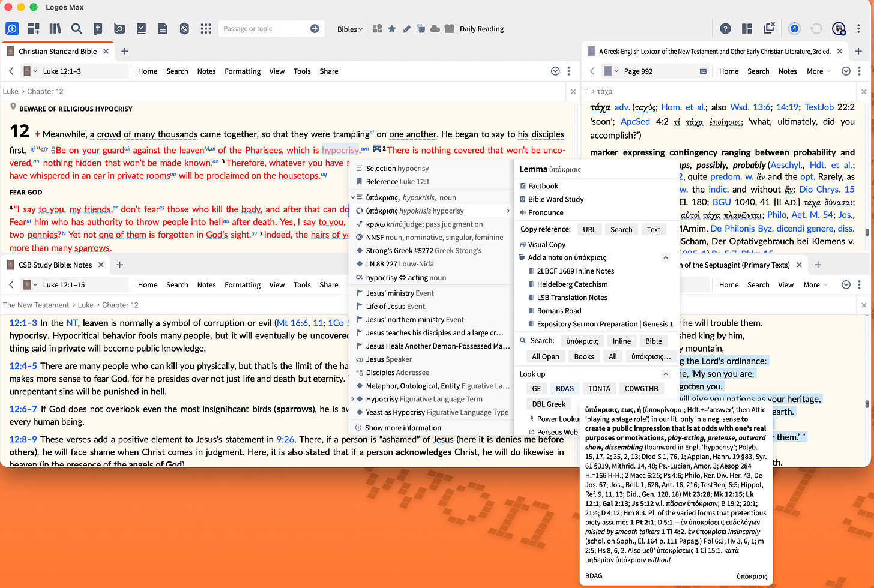This screenshot has height=588, width=874.
Task: Click check-circle icon in Septuagint panel
Action: 846,284
